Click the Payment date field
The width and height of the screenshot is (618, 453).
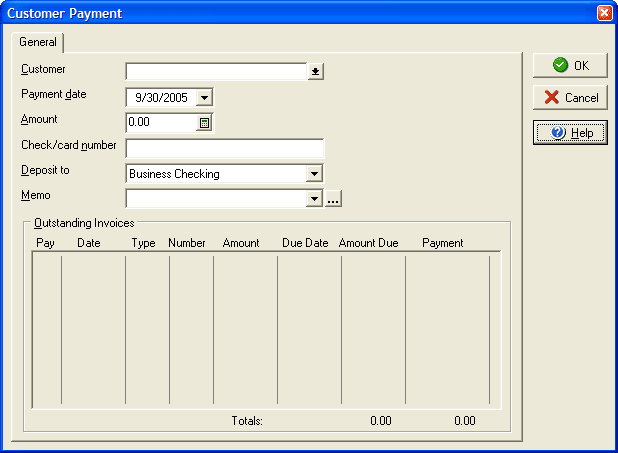pos(160,97)
